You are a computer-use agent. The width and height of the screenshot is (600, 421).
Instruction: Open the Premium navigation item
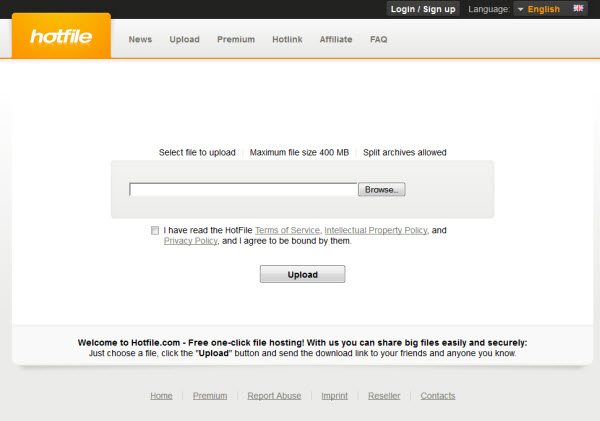pos(236,39)
